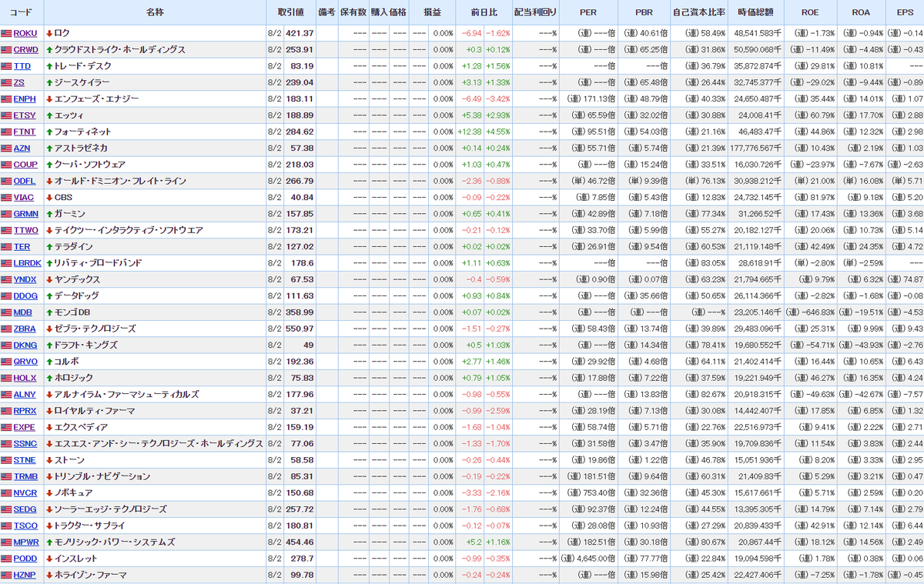Screen dimensions: 924x584
Task: Click the US flag icon beside SEDG
Action: [x=7, y=509]
